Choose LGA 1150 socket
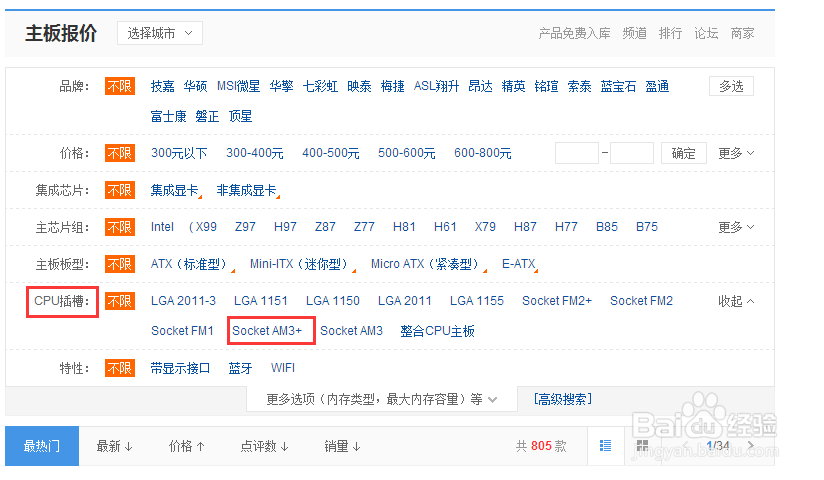Viewport: 824px width, 480px height. [x=333, y=301]
